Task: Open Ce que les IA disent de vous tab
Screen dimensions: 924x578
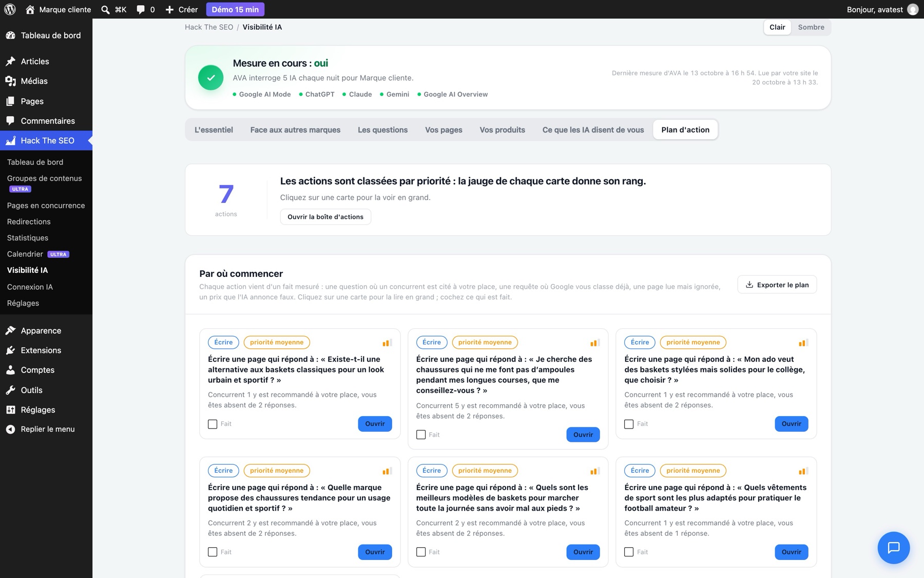Action: coord(593,130)
